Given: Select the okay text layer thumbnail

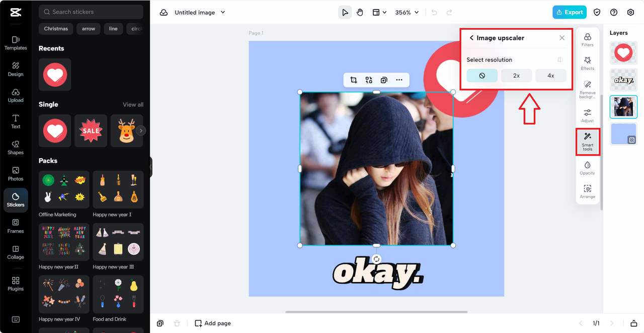Looking at the screenshot, I should [623, 80].
